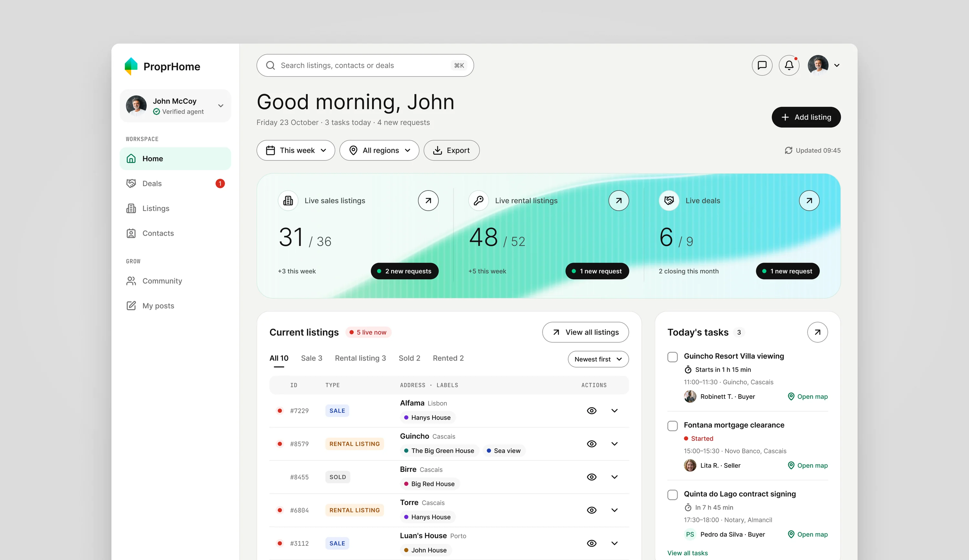The height and width of the screenshot is (560, 969).
Task: Open Live deals arrow button
Action: [809, 201]
